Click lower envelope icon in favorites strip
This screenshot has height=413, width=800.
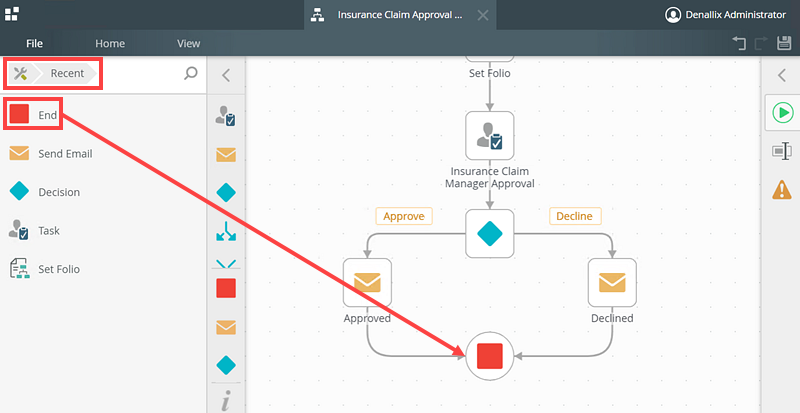tap(226, 327)
